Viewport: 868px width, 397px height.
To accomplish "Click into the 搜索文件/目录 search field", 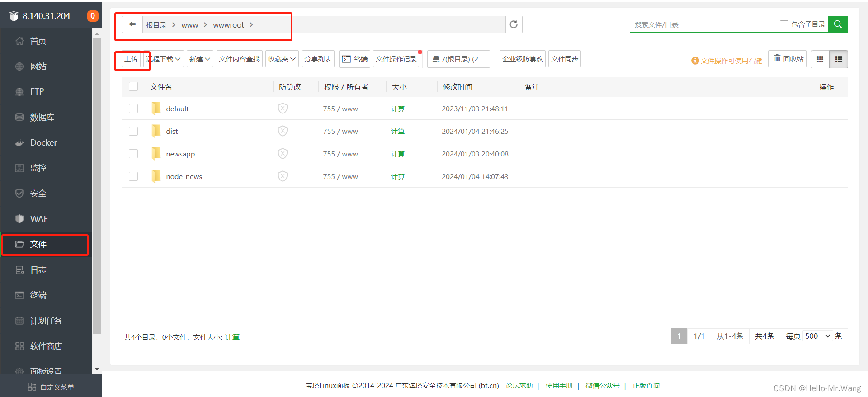I will pyautogui.click(x=704, y=24).
